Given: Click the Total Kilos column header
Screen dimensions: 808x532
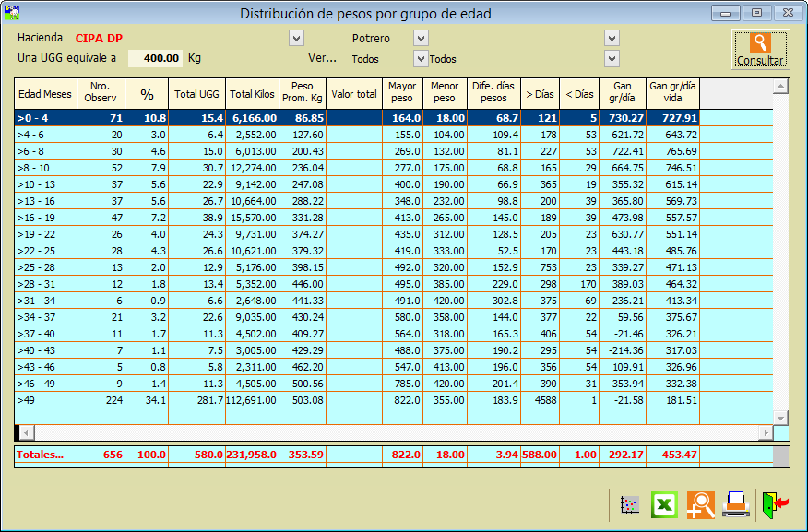Looking at the screenshot, I should click(253, 93).
